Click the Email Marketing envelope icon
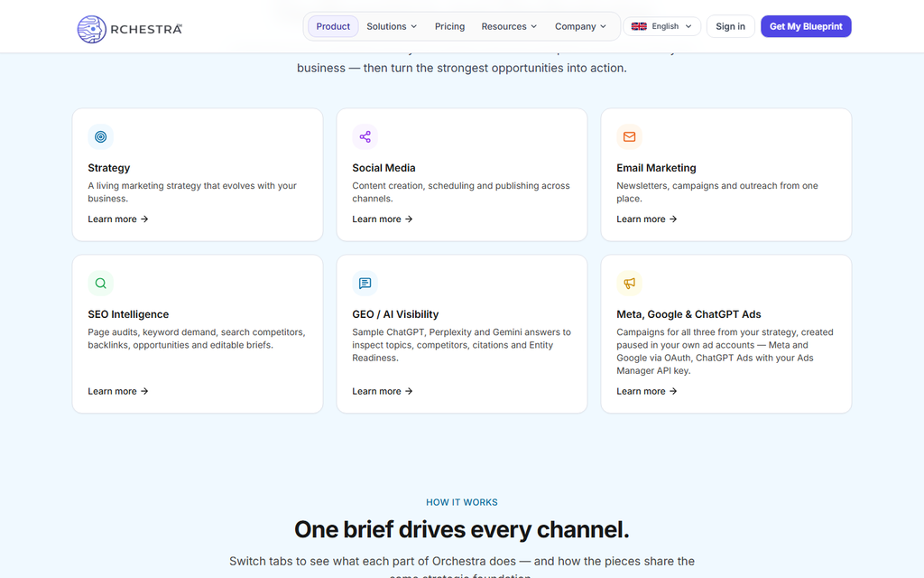Image resolution: width=924 pixels, height=578 pixels. (x=629, y=137)
